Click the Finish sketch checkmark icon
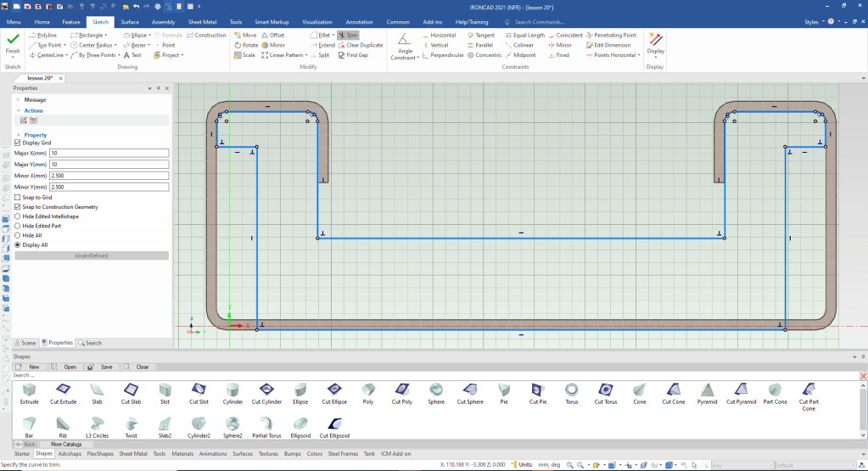This screenshot has width=868, height=471. click(x=13, y=39)
